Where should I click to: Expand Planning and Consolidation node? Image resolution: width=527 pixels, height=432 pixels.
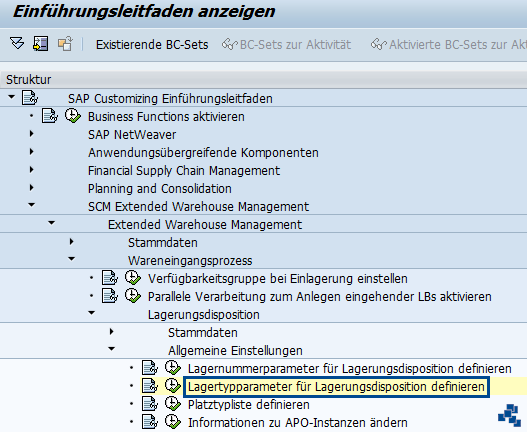pyautogui.click(x=32, y=188)
